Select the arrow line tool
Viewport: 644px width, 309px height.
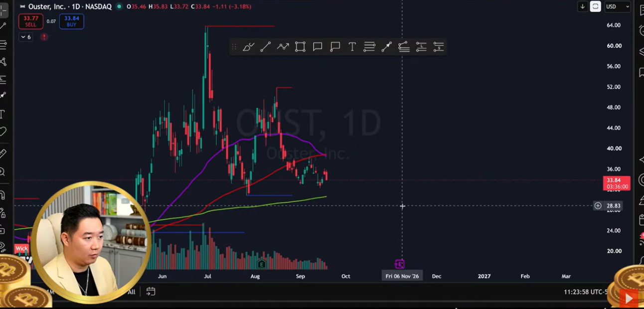pos(386,47)
